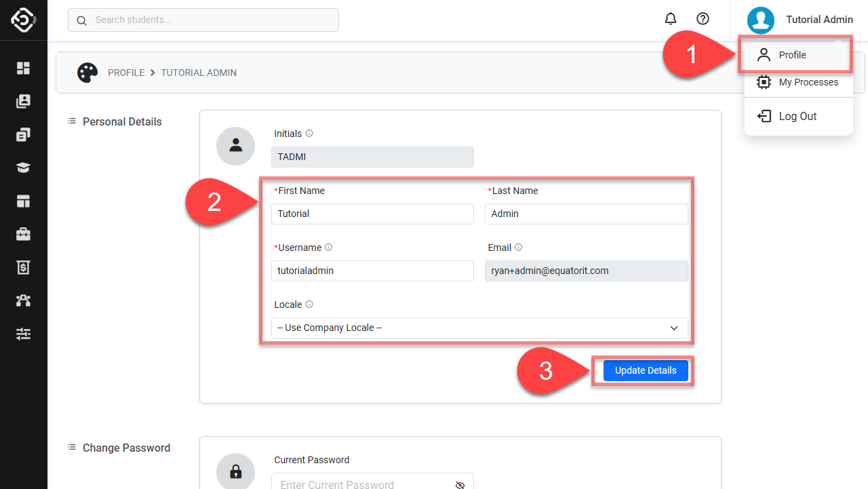
Task: Open the notifications bell
Action: click(671, 19)
